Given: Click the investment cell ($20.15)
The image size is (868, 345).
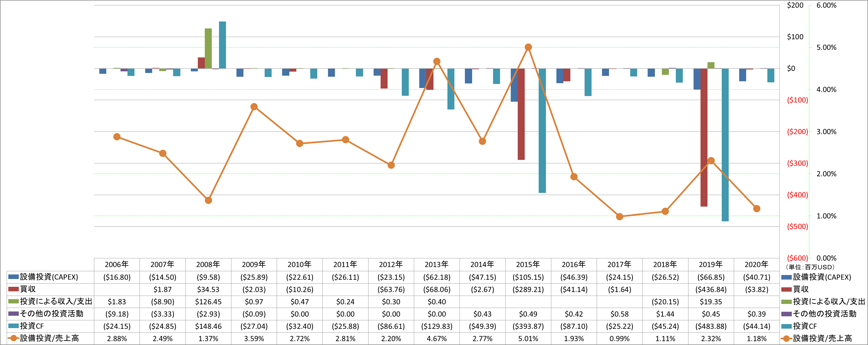Looking at the screenshot, I should pyautogui.click(x=665, y=302).
